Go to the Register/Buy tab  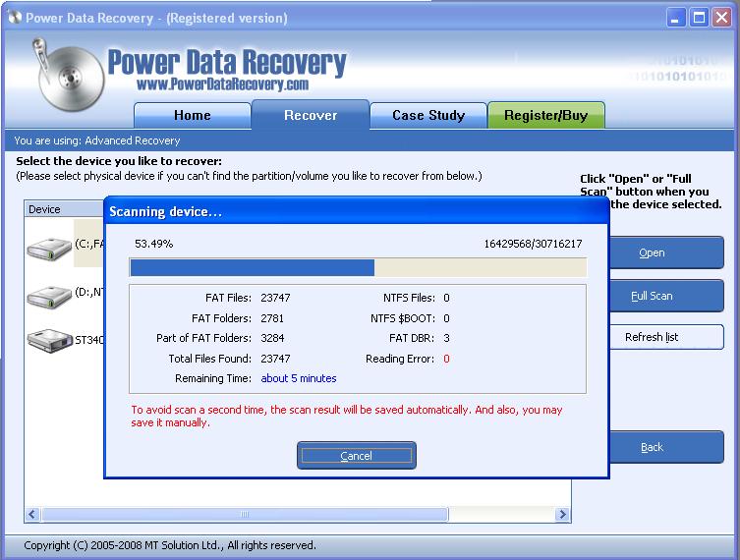[x=546, y=116]
